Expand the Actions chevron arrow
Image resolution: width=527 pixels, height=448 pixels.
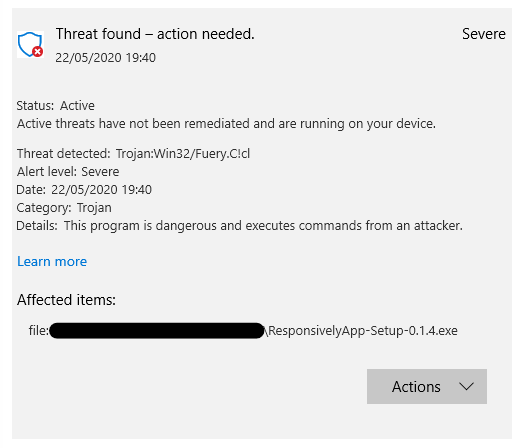467,386
